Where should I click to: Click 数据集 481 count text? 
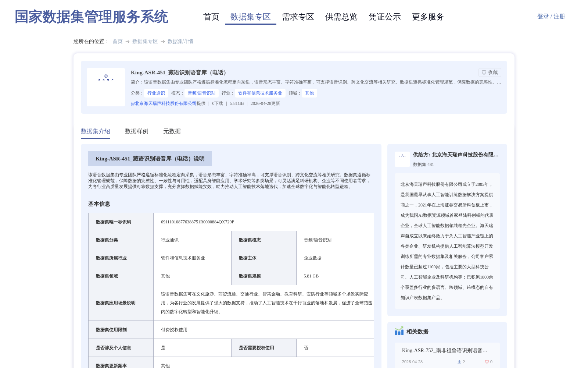coord(423,164)
